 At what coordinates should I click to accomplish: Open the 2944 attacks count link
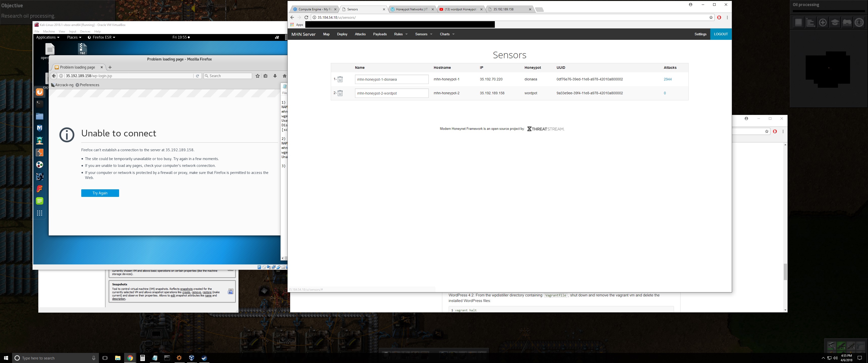667,79
